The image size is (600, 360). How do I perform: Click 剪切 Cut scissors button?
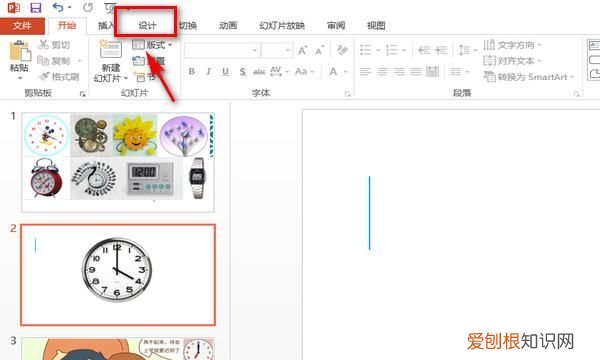coord(54,45)
